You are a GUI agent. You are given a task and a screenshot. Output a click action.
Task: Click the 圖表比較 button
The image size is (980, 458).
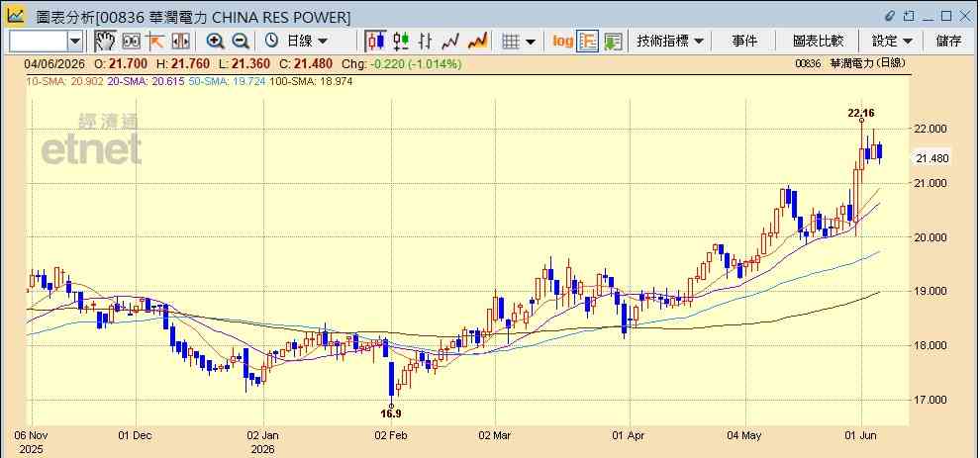[818, 42]
